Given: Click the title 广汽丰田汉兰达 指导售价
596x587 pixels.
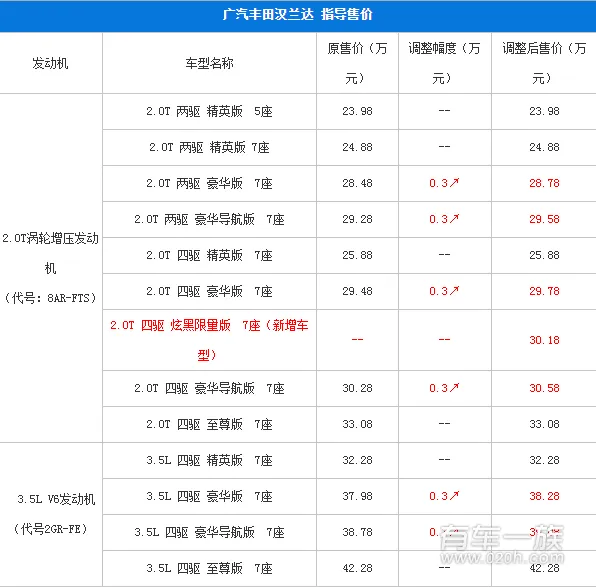Looking at the screenshot, I should (x=297, y=15).
